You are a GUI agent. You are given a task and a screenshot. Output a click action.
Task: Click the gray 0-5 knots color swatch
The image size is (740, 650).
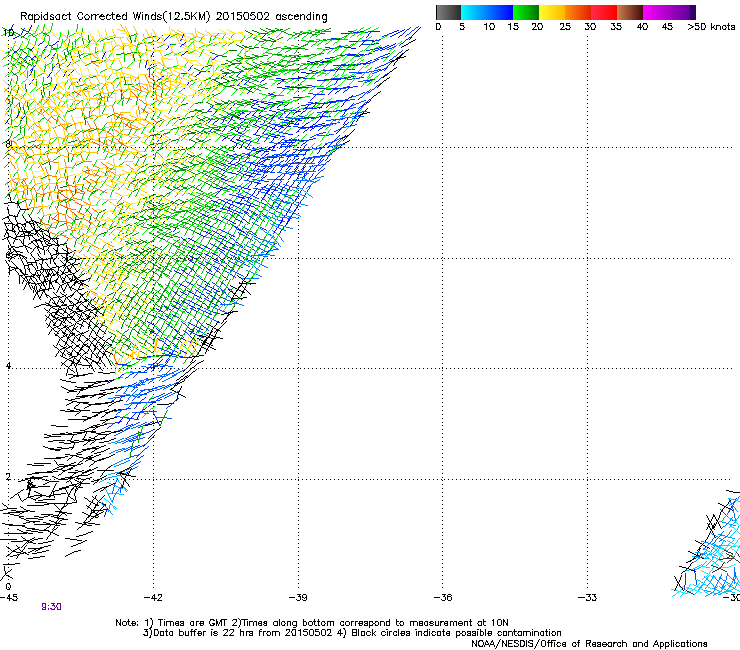coord(448,12)
